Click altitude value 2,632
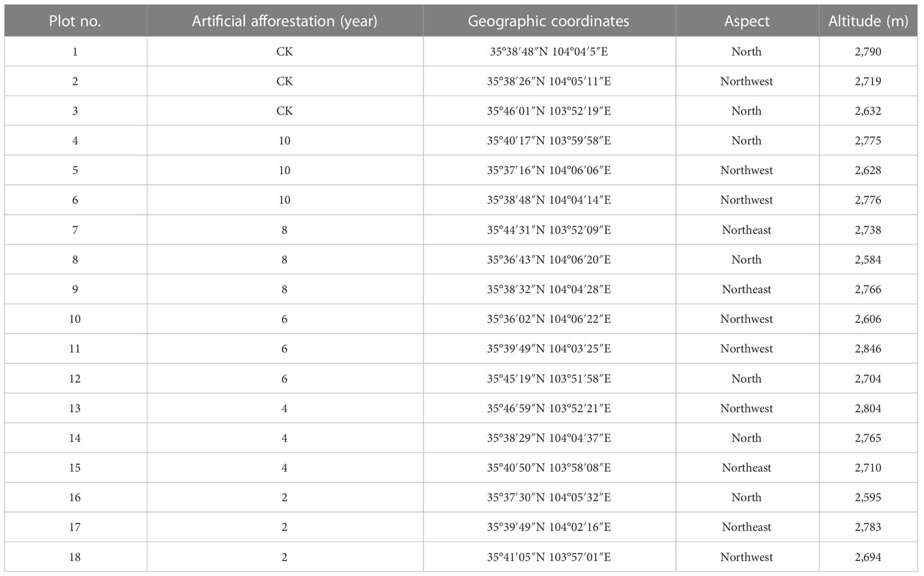The height and width of the screenshot is (576, 924). (868, 111)
